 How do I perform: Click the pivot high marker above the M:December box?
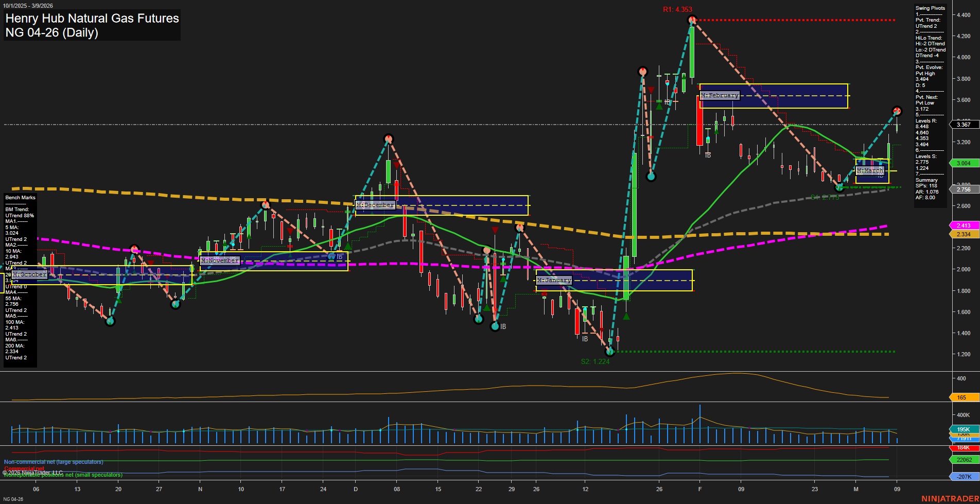[x=389, y=138]
